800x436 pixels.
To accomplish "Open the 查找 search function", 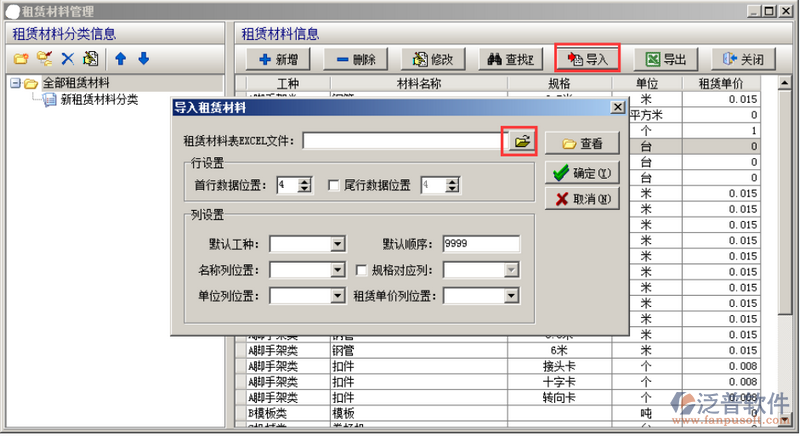I will coord(511,60).
